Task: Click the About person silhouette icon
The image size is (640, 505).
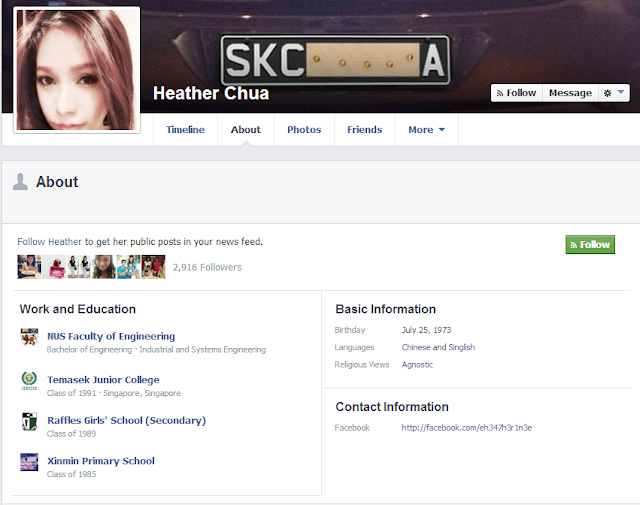Action: click(20, 182)
